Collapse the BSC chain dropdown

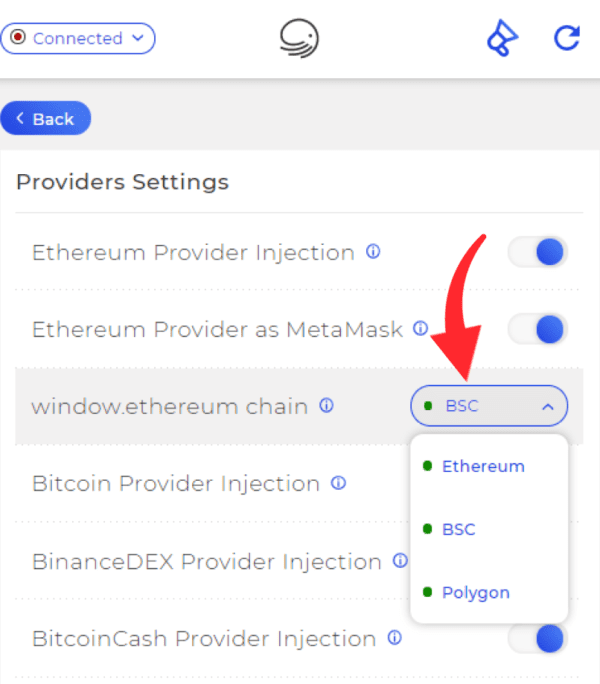coord(489,406)
